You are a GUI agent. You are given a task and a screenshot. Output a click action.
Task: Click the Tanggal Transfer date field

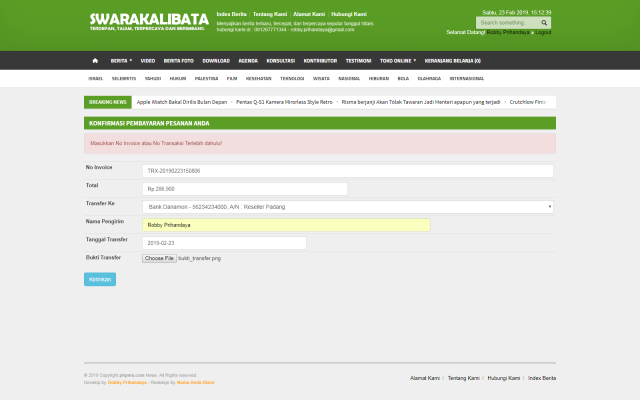tap(224, 243)
